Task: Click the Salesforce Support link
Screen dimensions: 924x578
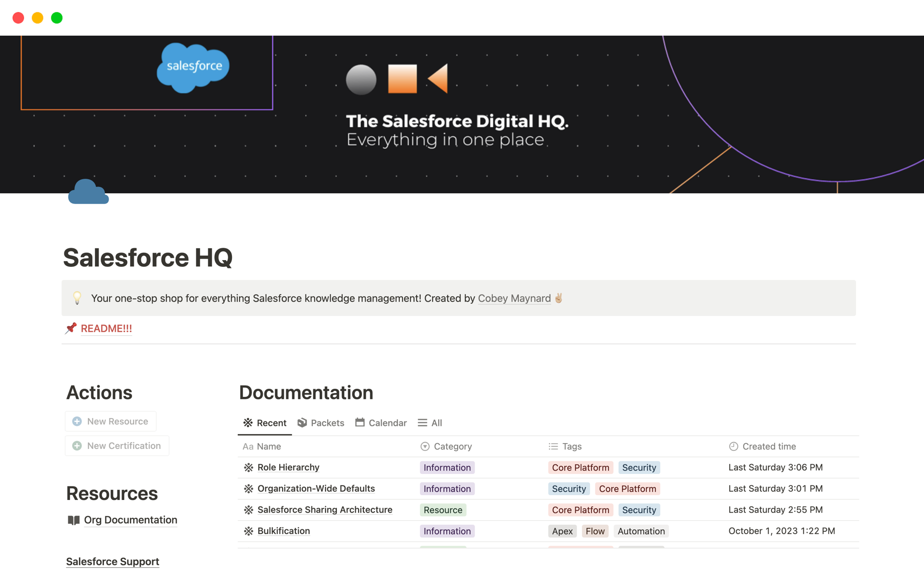Action: pos(113,562)
